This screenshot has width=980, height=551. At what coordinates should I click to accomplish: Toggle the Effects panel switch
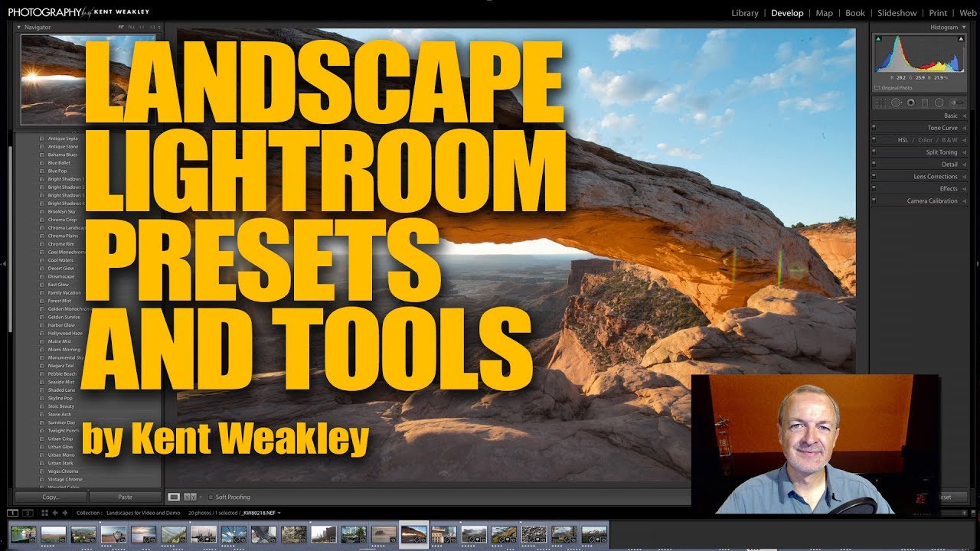pos(874,188)
